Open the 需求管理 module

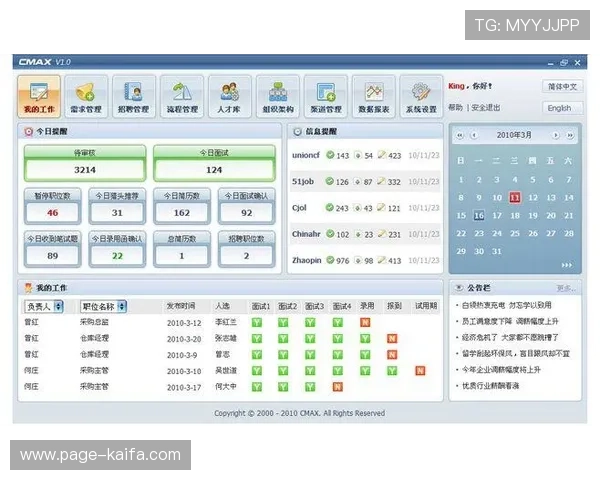click(x=86, y=96)
